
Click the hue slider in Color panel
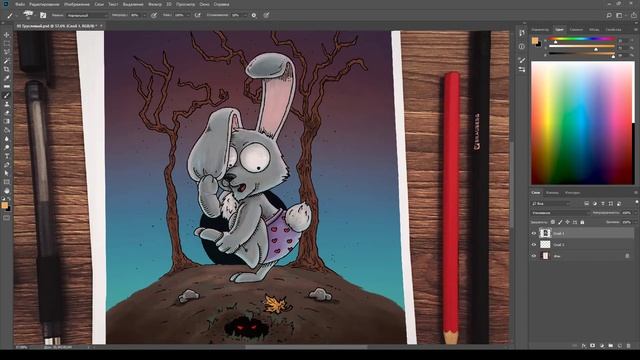[582, 39]
